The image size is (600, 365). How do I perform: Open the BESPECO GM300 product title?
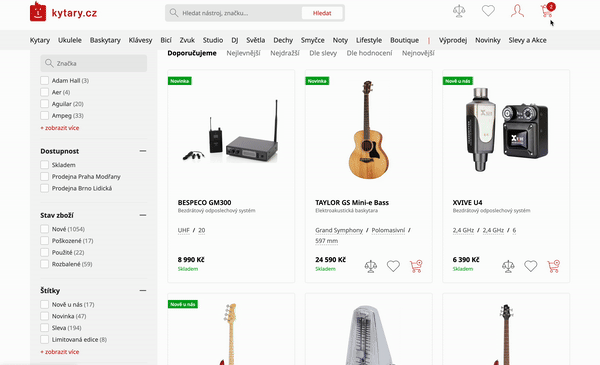click(x=204, y=202)
